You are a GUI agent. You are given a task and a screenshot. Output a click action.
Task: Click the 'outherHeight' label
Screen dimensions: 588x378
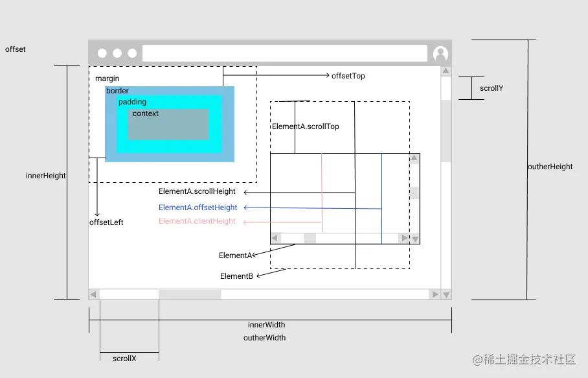pos(550,167)
